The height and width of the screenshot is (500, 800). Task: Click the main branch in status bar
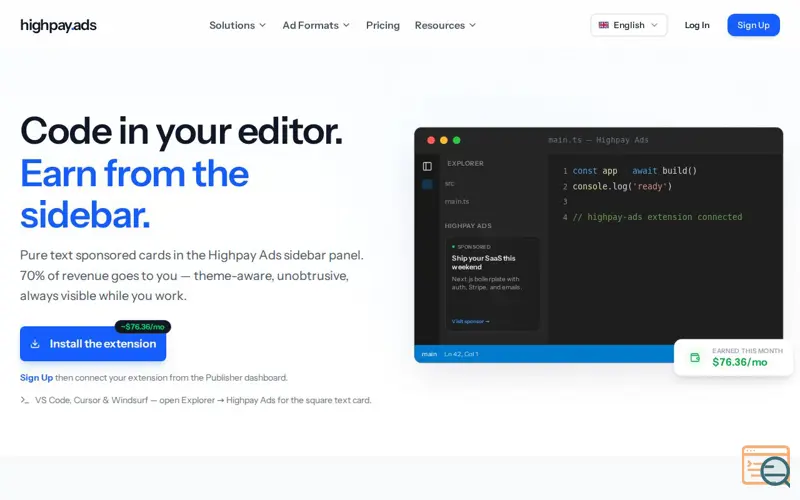(429, 354)
